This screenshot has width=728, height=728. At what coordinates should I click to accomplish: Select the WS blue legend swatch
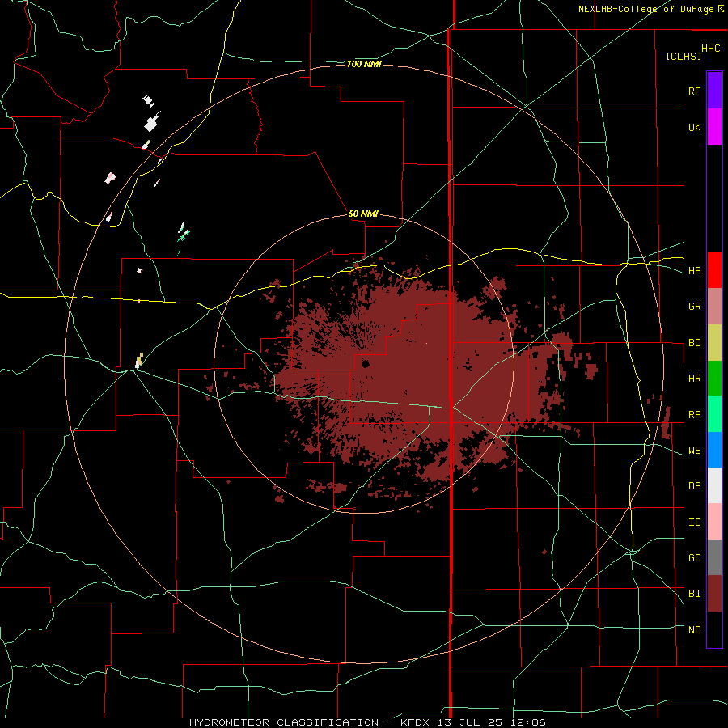coord(714,450)
